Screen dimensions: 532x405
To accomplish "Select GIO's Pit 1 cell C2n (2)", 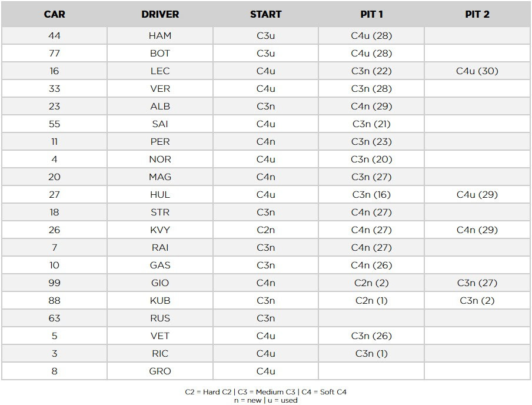I will 371,283.
